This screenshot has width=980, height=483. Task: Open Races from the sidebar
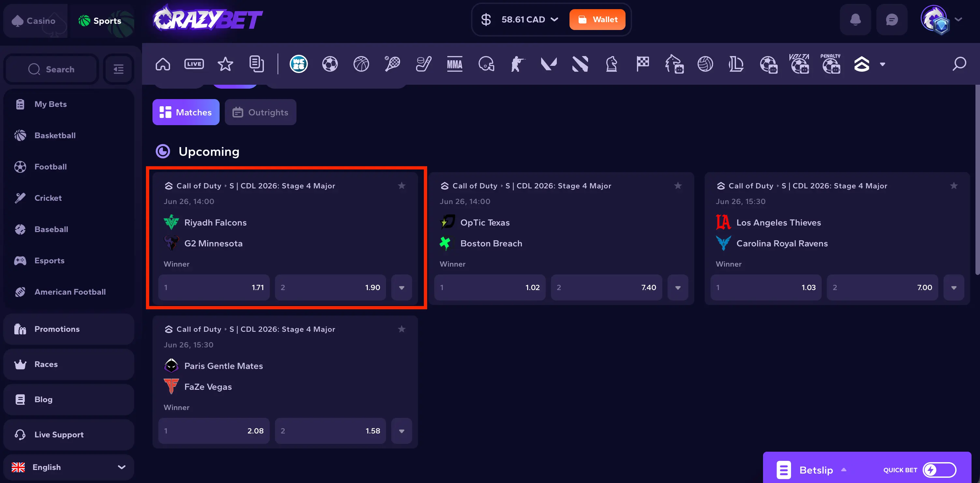pos(69,364)
